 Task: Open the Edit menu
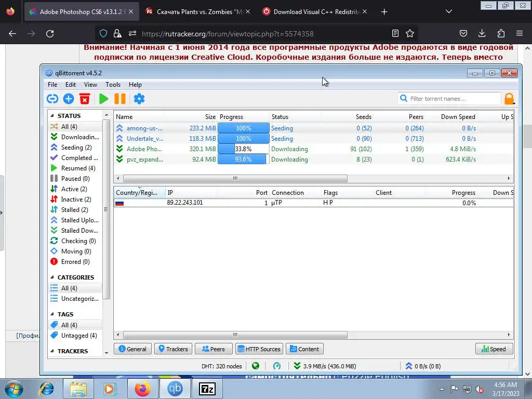[71, 85]
